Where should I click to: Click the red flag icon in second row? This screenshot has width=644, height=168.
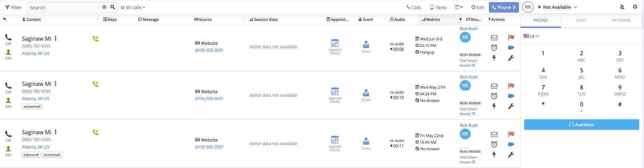[x=511, y=86]
